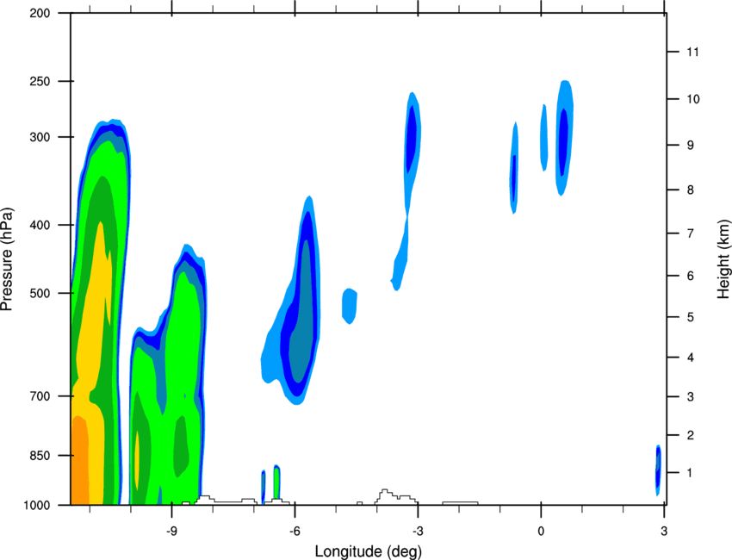Select the -9 longitude tick label
This screenshot has width=732, height=560.
[171, 532]
